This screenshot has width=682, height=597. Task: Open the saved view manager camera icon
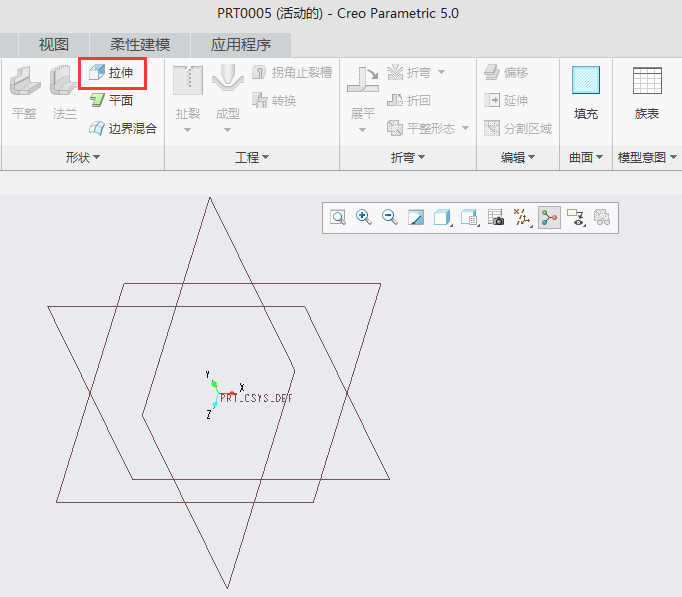pyautogui.click(x=496, y=217)
